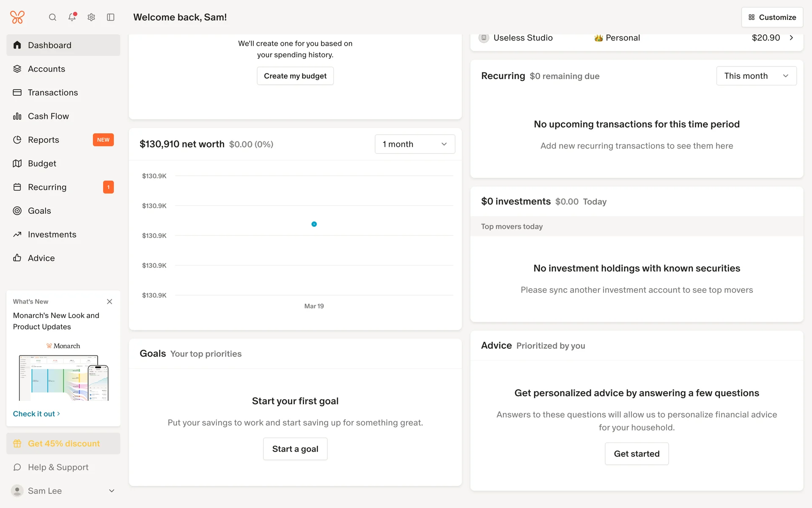Click the Investments trend icon

tap(17, 235)
